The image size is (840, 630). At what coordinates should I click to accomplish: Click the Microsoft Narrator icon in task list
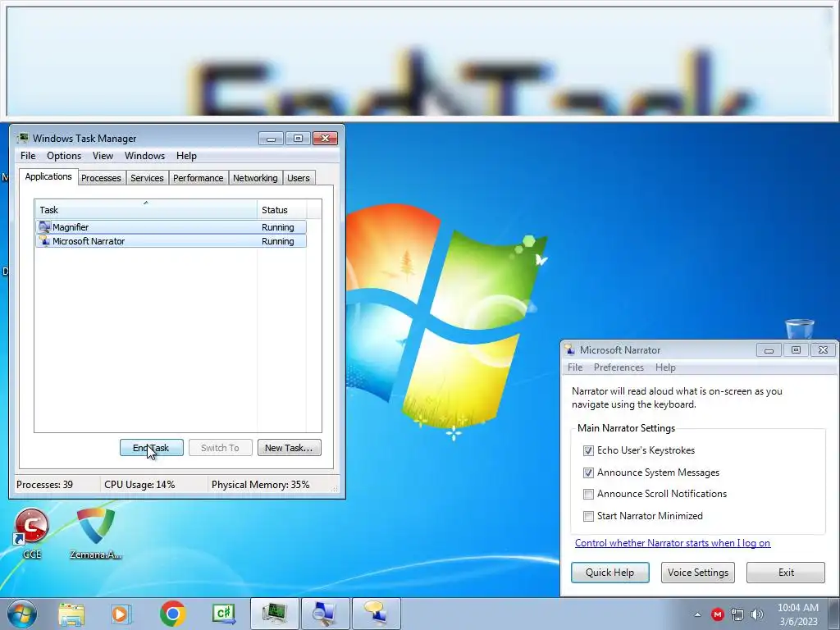coord(44,241)
